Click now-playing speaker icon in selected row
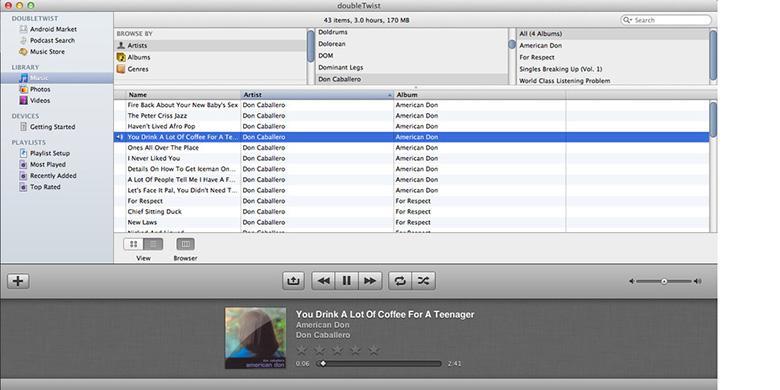 point(119,137)
